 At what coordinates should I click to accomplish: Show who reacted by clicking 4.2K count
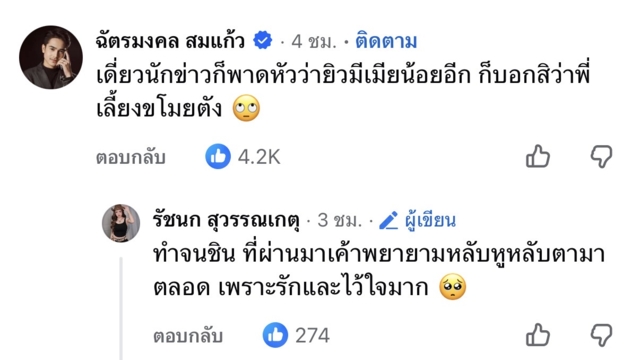259,157
